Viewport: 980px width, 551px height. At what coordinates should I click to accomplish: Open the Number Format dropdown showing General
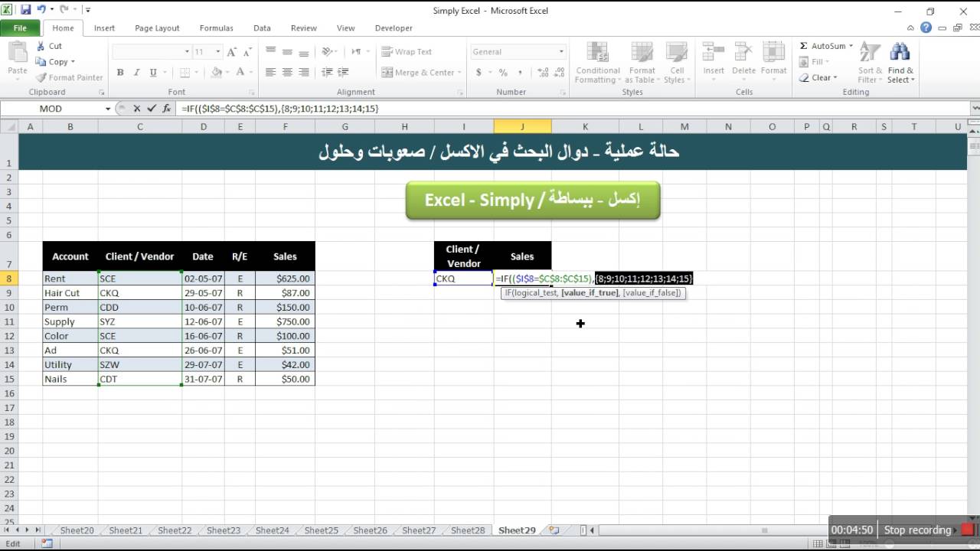(561, 52)
